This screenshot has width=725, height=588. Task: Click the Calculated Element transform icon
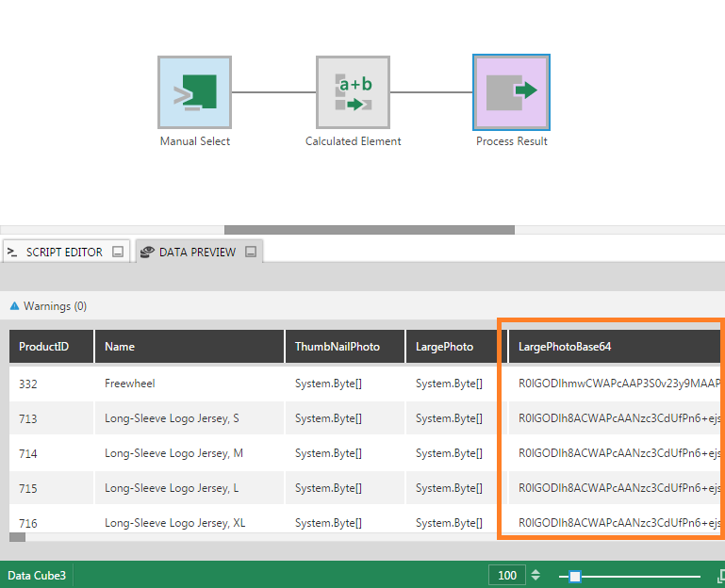click(353, 92)
